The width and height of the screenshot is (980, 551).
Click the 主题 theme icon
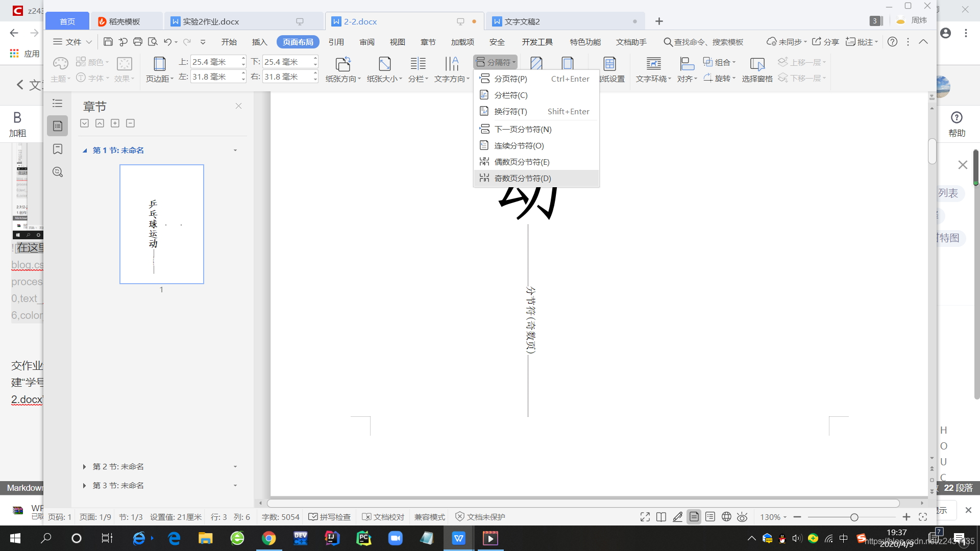60,69
